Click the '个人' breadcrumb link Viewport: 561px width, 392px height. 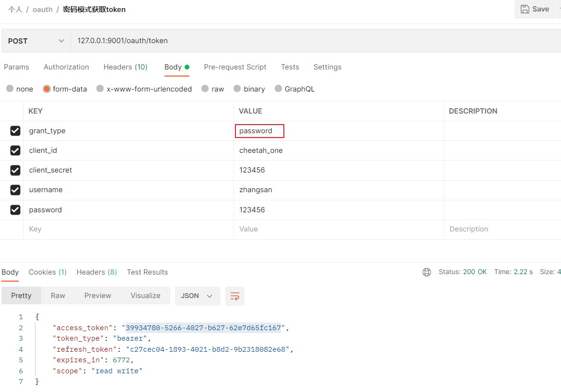point(15,10)
